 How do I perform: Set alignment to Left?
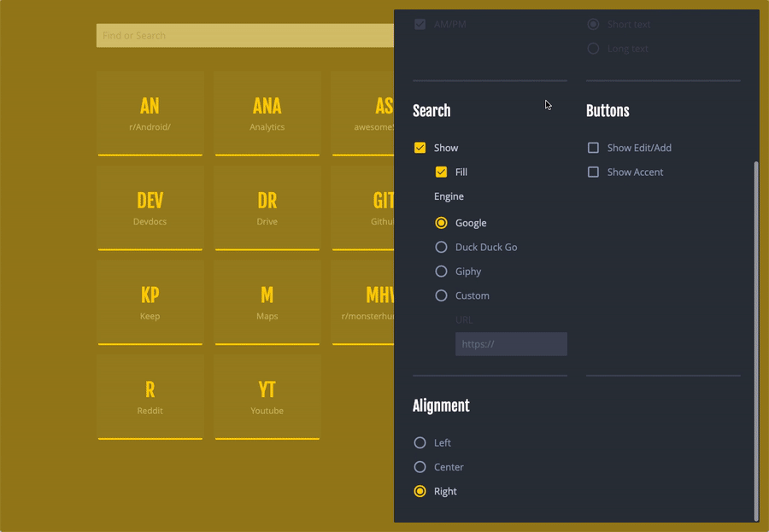(420, 443)
